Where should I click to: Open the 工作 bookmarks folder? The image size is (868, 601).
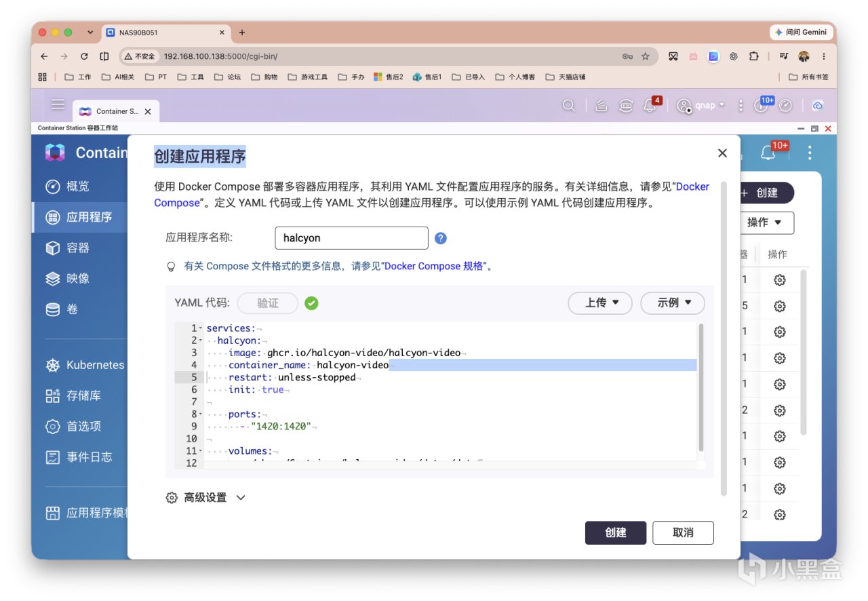point(78,77)
